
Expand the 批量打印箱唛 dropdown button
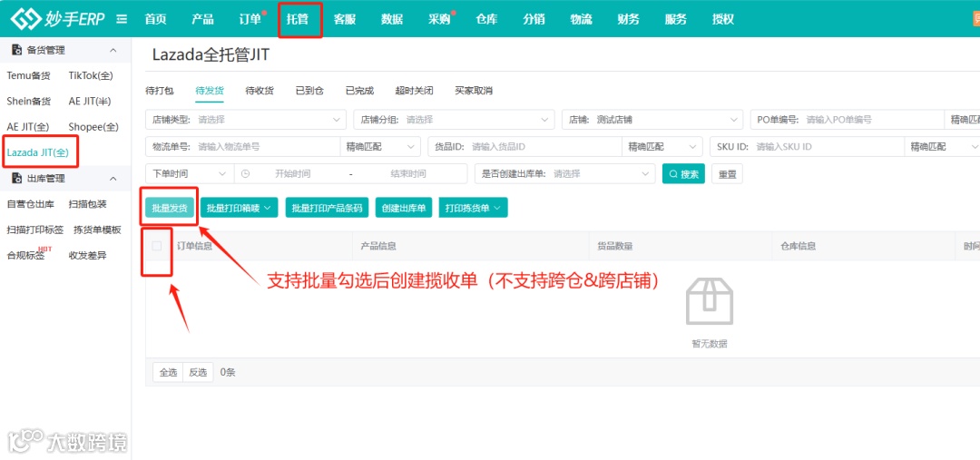point(240,208)
